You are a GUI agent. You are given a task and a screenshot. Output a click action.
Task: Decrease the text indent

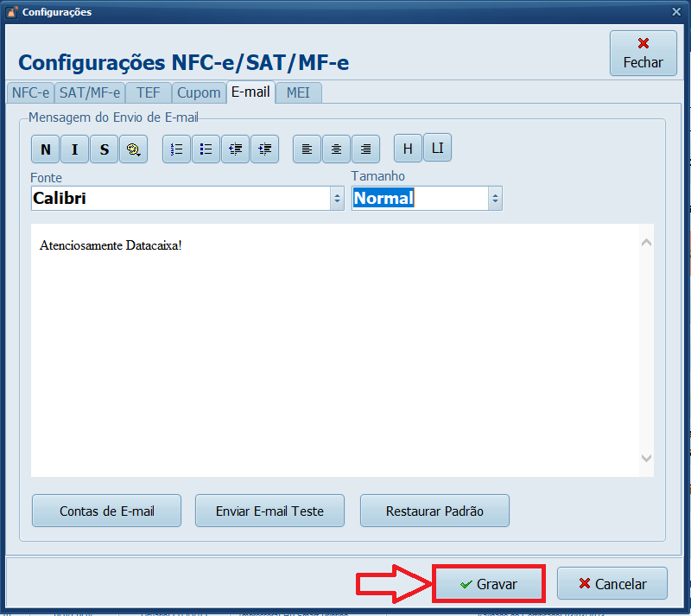coord(235,149)
